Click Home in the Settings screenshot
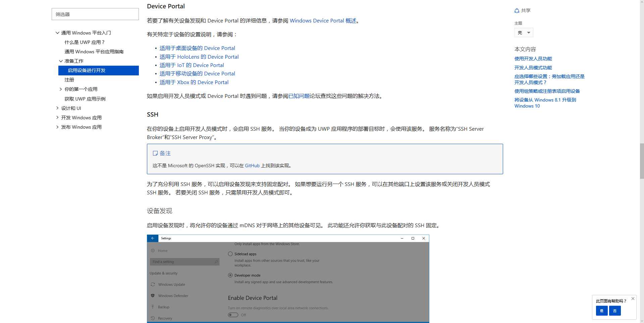Viewport: 644px width, 323px height. [x=163, y=251]
